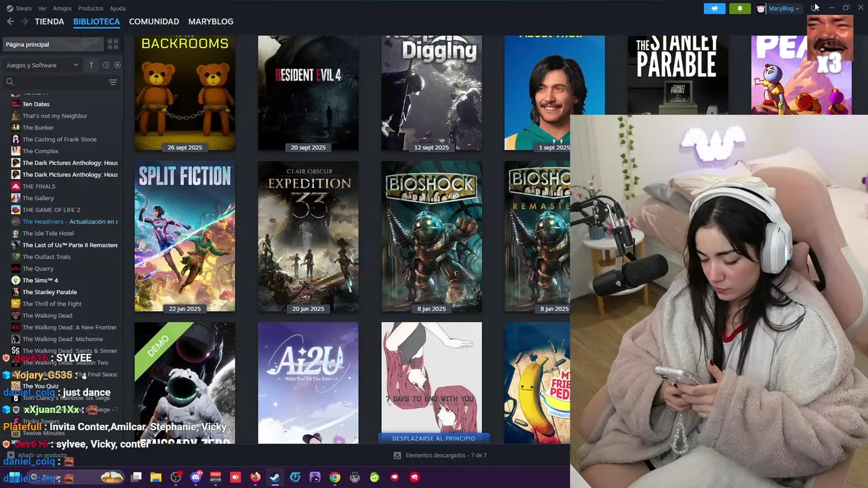Click the library search magnifier icon

pos(9,82)
